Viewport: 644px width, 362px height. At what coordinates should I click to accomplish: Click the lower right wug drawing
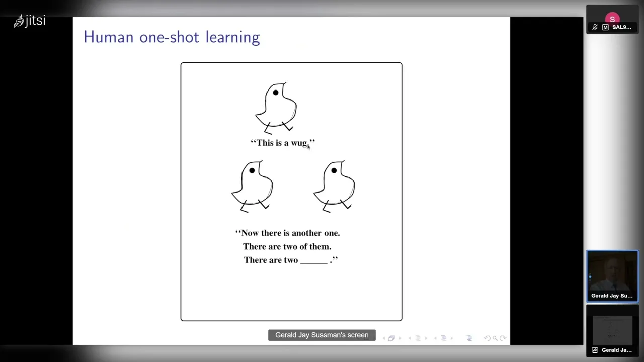tap(335, 187)
